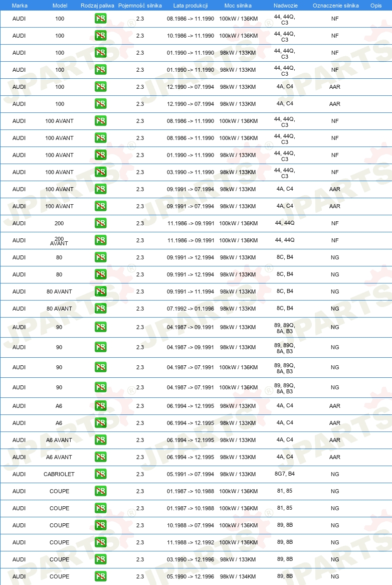
Task: Click fuel icon in the 200 AVANT row
Action: pos(101,240)
